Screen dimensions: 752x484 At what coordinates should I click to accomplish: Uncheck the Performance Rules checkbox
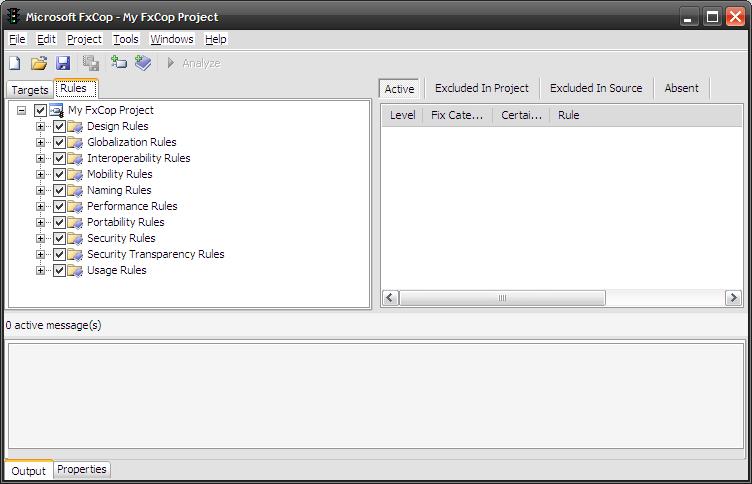59,206
